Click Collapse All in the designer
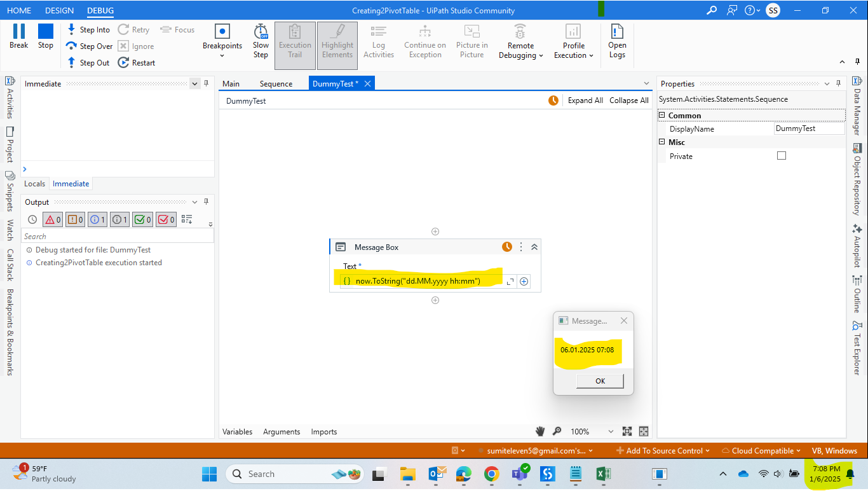Screen dimensions: 868x491 pos(629,100)
